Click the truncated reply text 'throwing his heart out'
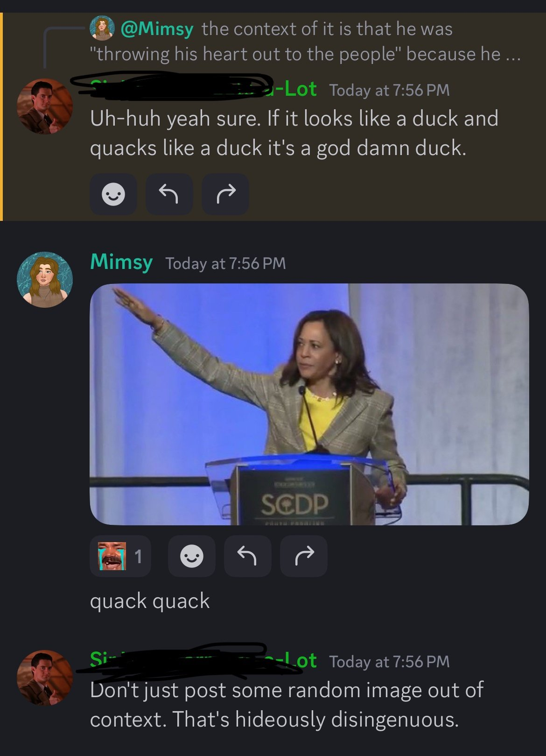Screen dimensions: 546x756 pyautogui.click(x=305, y=54)
